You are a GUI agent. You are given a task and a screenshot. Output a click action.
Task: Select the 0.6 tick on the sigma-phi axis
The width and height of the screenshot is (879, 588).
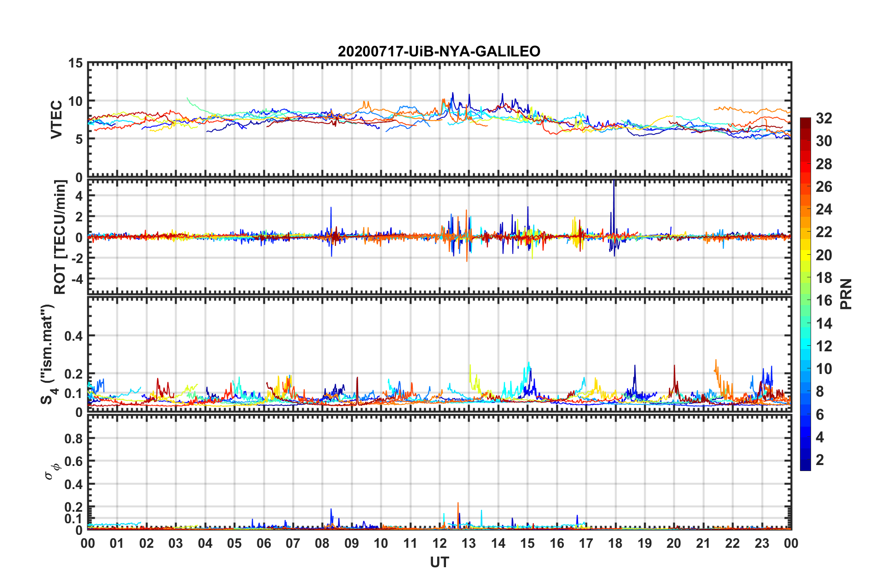coord(74,461)
